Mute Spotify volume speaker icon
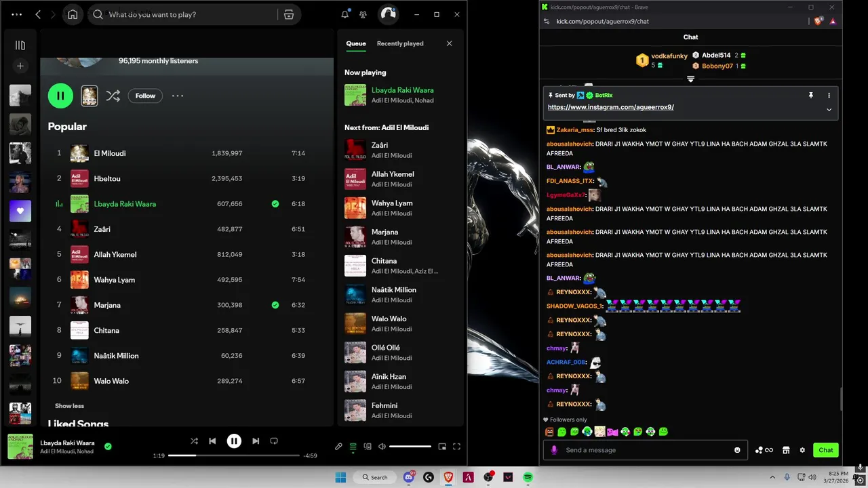868x488 pixels. pyautogui.click(x=382, y=447)
